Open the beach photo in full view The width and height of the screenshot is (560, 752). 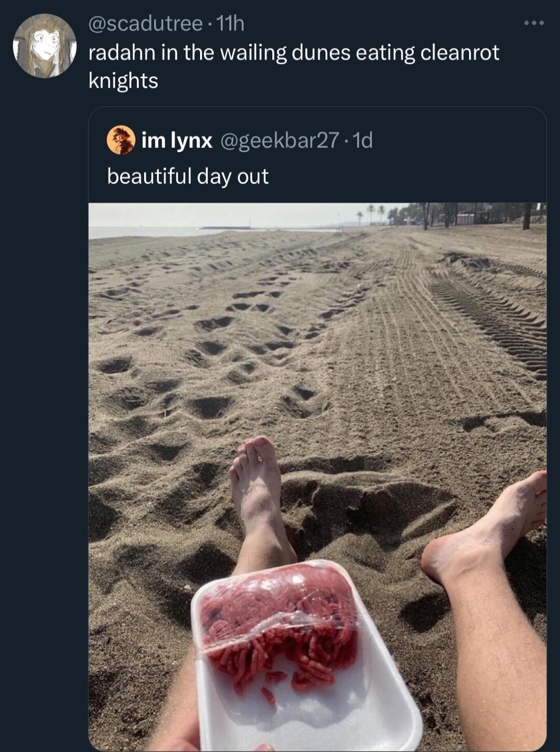click(x=317, y=476)
